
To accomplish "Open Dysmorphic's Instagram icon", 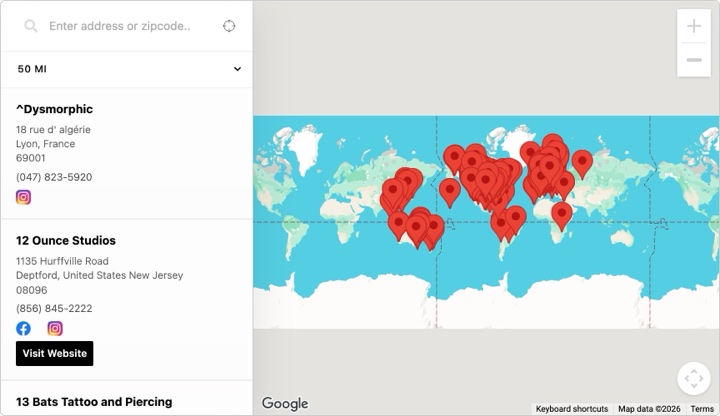I will tap(23, 197).
